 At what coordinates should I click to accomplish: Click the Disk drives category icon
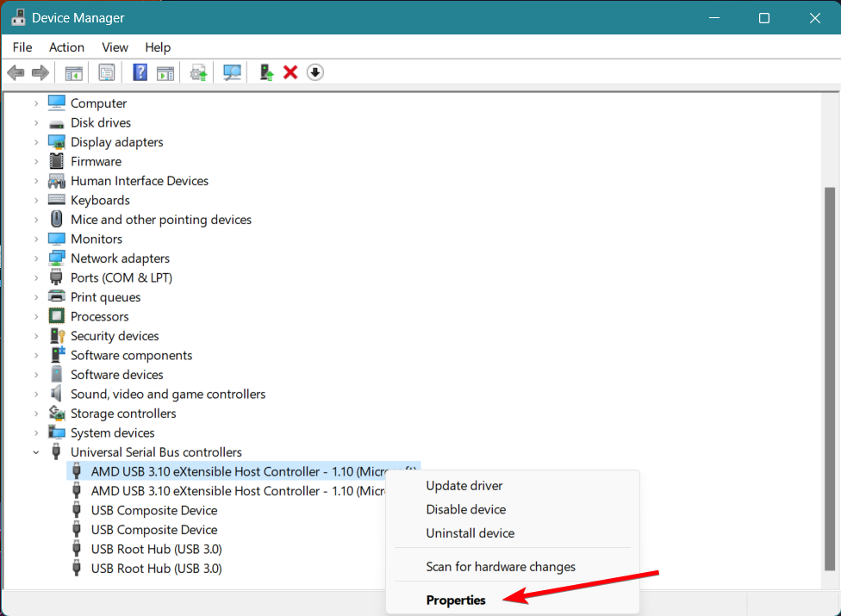pyautogui.click(x=56, y=123)
